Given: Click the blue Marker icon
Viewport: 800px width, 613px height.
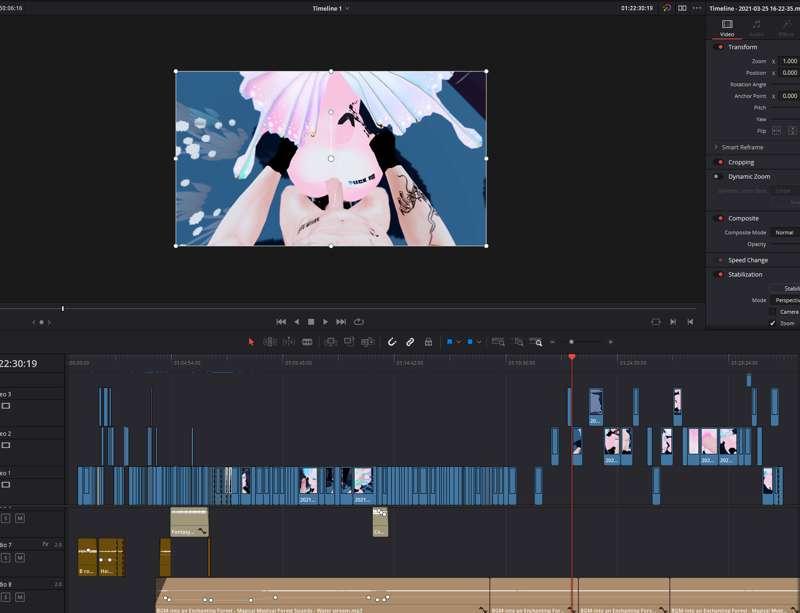Looking at the screenshot, I should pos(470,342).
